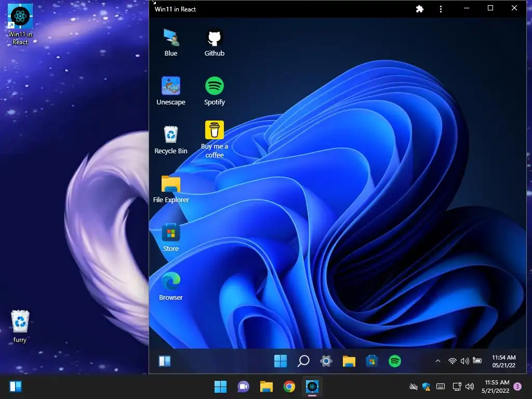
Task: Open widgets button on host taskbar
Action: point(15,387)
